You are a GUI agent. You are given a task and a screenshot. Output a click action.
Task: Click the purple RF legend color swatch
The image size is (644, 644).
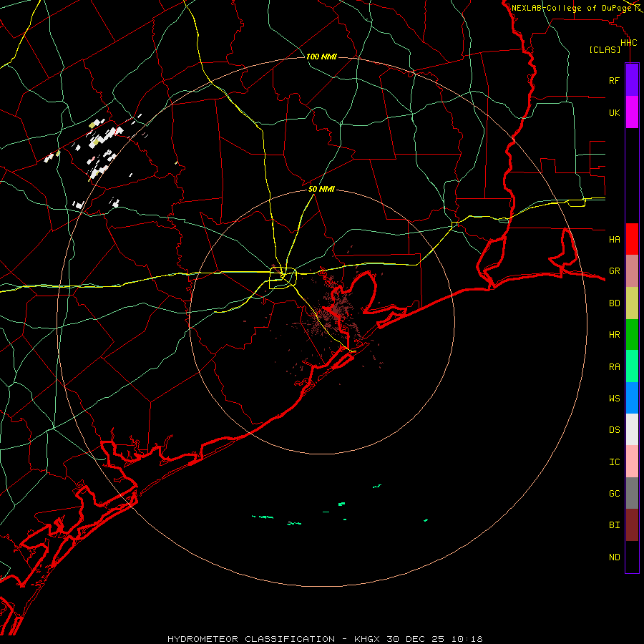pos(632,80)
